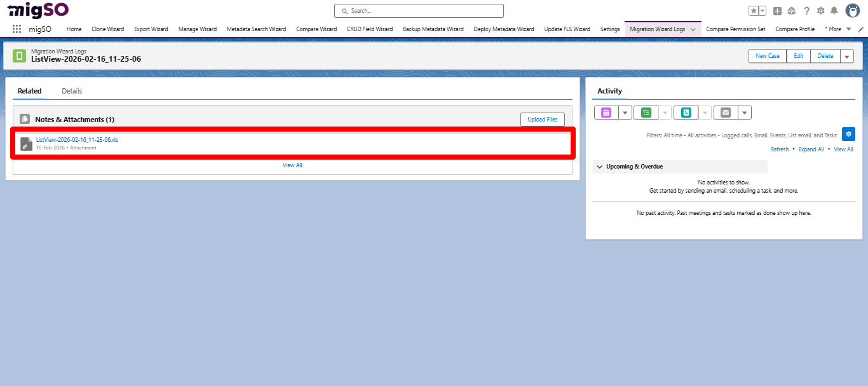Click the notifications bell
868x386 pixels.
click(835, 10)
